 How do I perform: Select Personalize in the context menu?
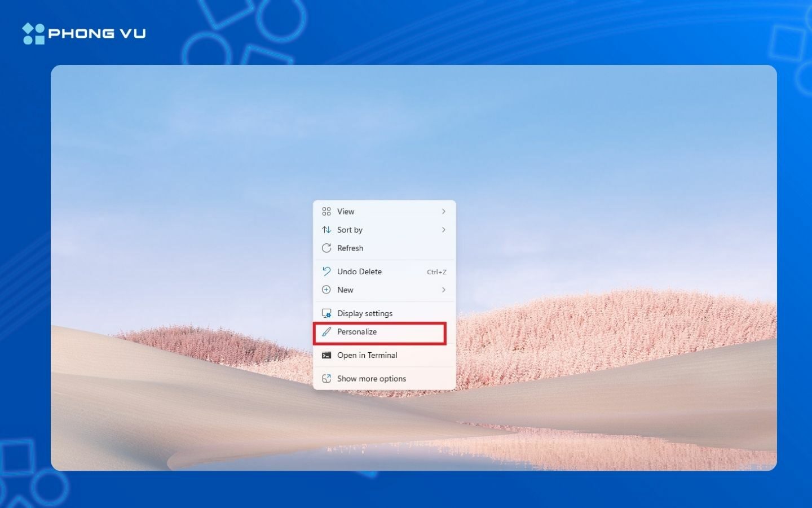[x=384, y=332]
